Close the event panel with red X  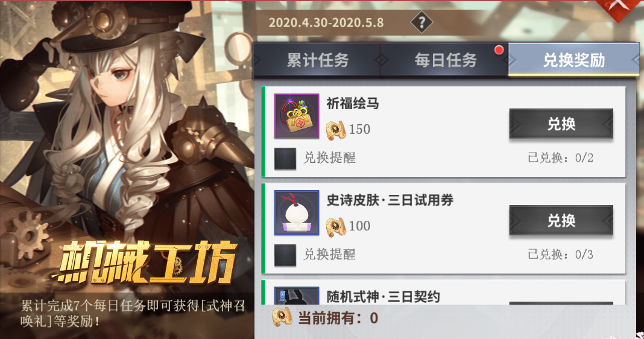pos(618,6)
